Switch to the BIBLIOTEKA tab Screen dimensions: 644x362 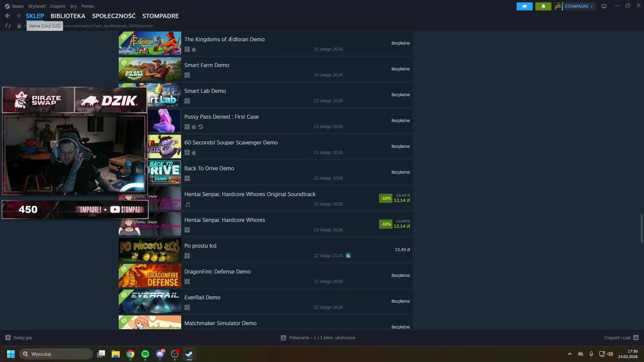pyautogui.click(x=68, y=16)
